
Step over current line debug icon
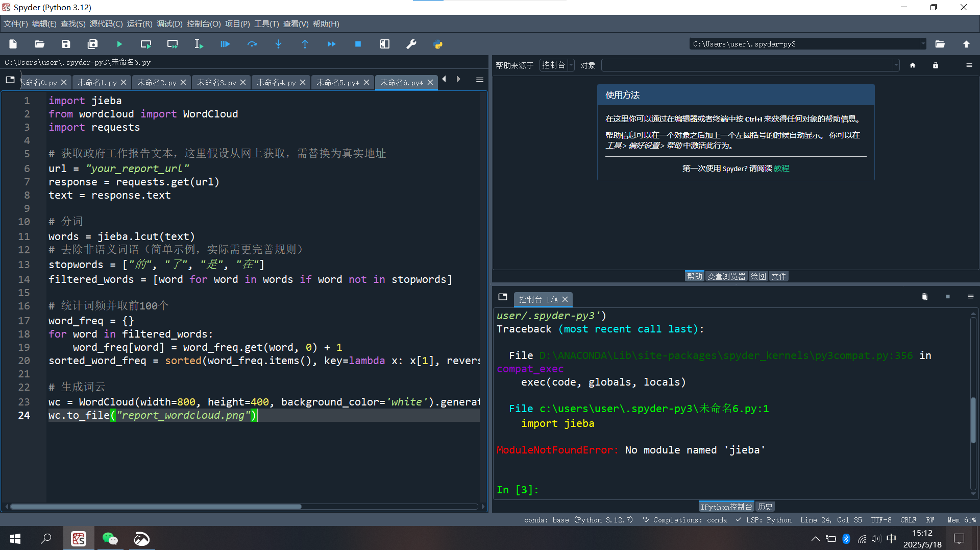pyautogui.click(x=252, y=44)
